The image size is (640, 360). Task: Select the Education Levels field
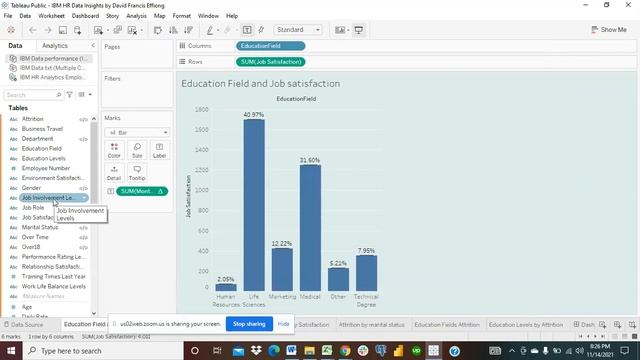click(x=44, y=158)
